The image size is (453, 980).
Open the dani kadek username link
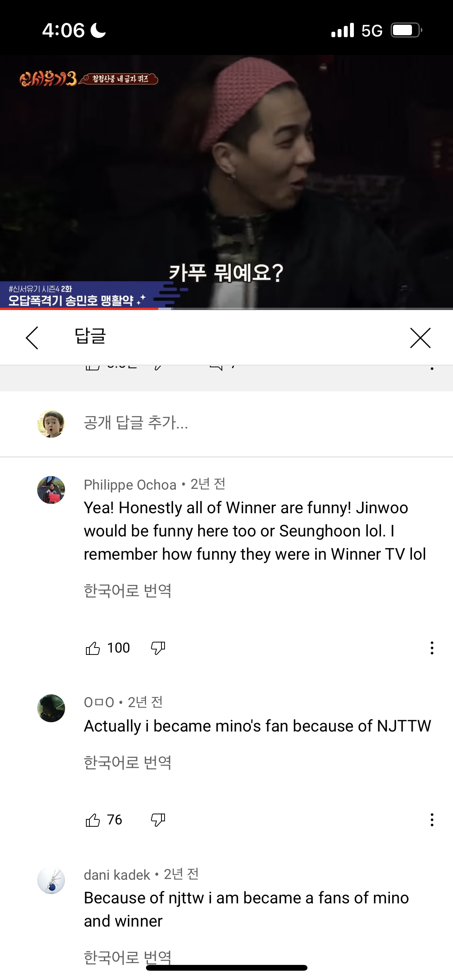click(117, 875)
